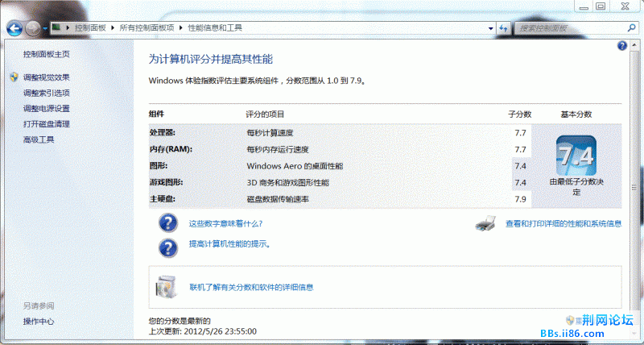Click question icon beside 这些数字意味着什么
Screen dimensions: 644x345
click(x=168, y=223)
